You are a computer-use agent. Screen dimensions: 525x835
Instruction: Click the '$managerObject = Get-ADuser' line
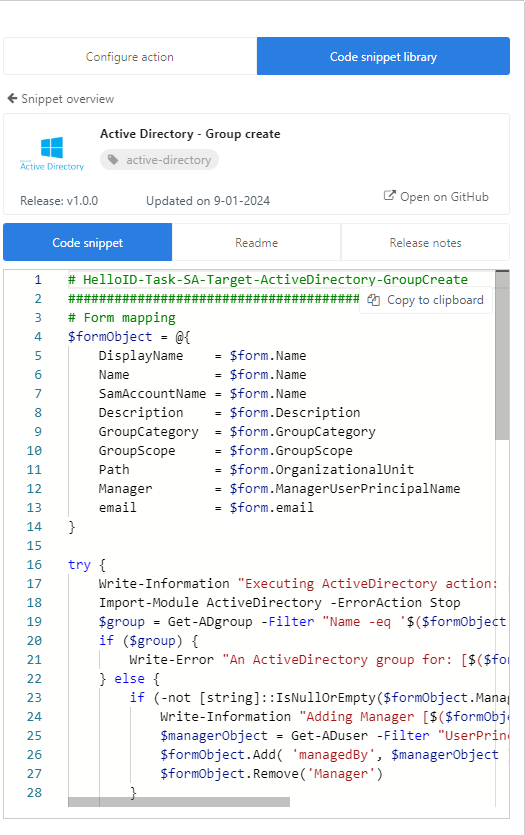pyautogui.click(x=334, y=736)
